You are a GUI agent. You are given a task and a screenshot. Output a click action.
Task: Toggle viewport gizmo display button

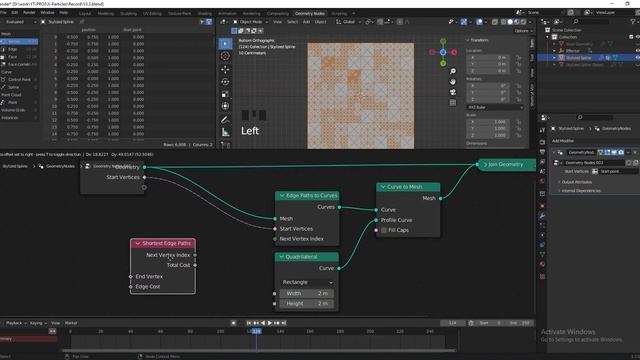(x=464, y=22)
